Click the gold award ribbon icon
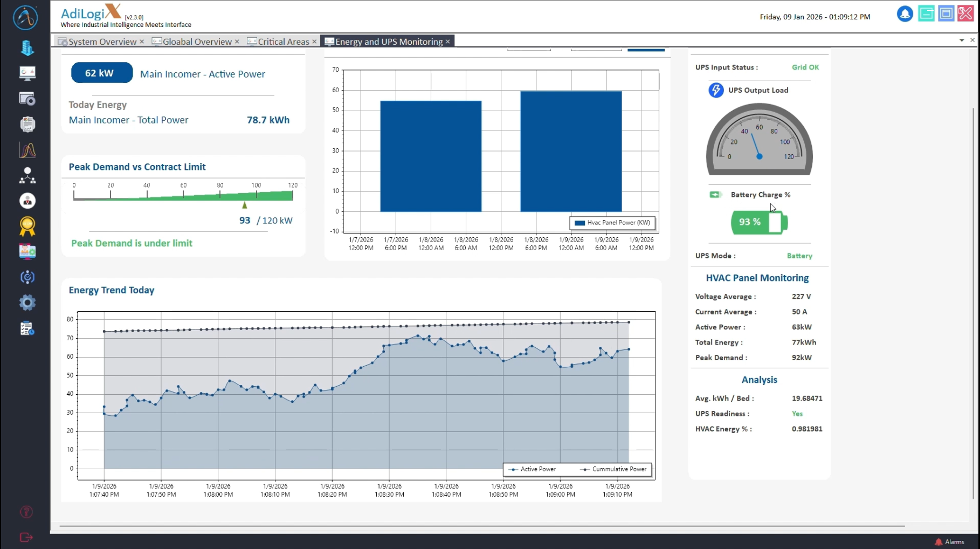This screenshot has width=980, height=549. click(x=27, y=227)
